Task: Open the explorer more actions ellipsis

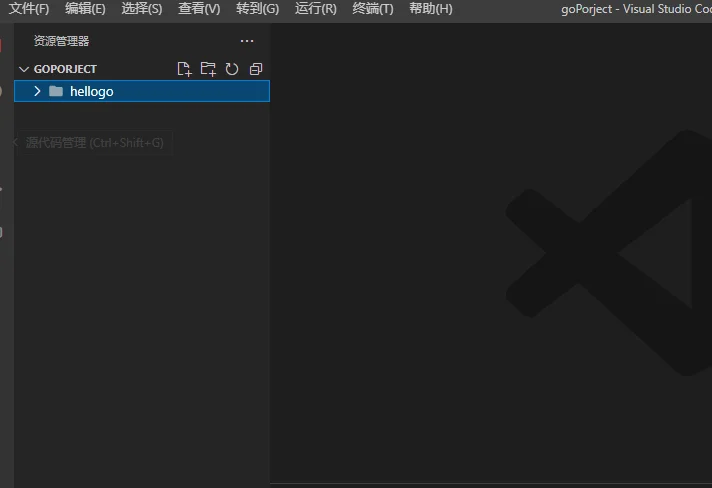Action: click(x=247, y=41)
